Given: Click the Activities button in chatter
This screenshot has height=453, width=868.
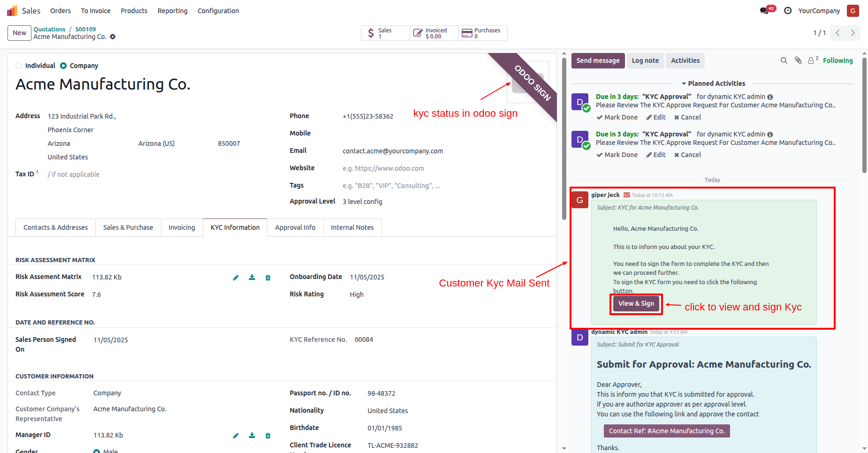Looking at the screenshot, I should click(685, 60).
